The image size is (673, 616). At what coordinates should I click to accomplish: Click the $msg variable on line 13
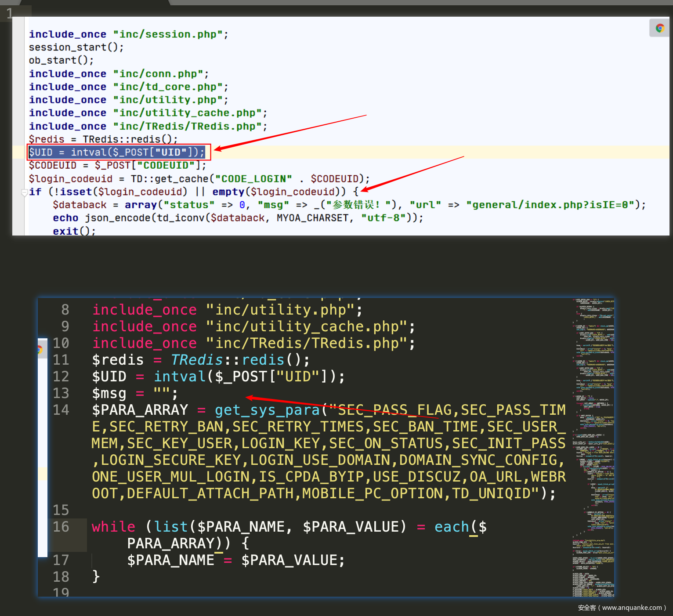click(109, 393)
